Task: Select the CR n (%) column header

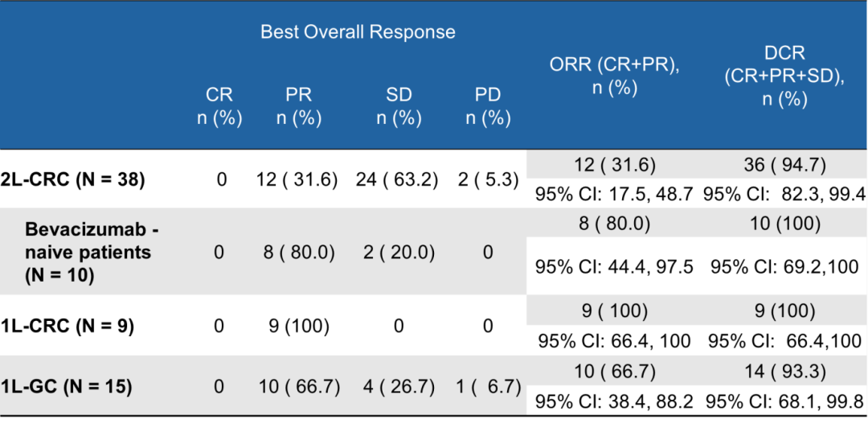Action: [219, 106]
